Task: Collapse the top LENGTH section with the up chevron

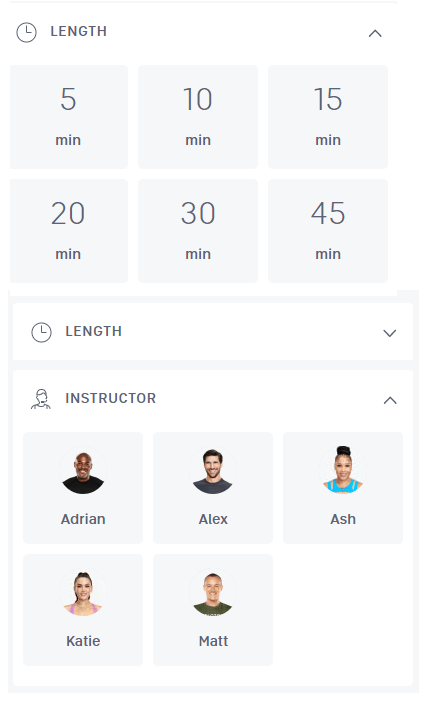Action: (x=375, y=33)
